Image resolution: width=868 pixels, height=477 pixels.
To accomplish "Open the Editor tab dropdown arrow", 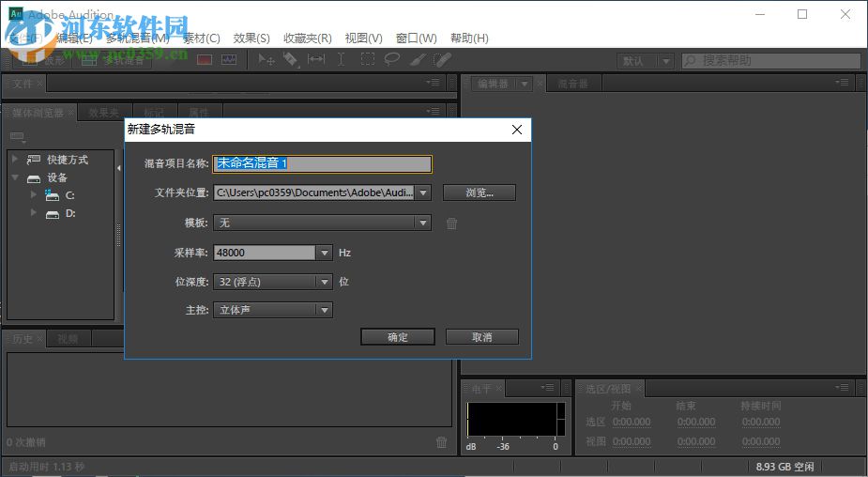I will point(524,84).
